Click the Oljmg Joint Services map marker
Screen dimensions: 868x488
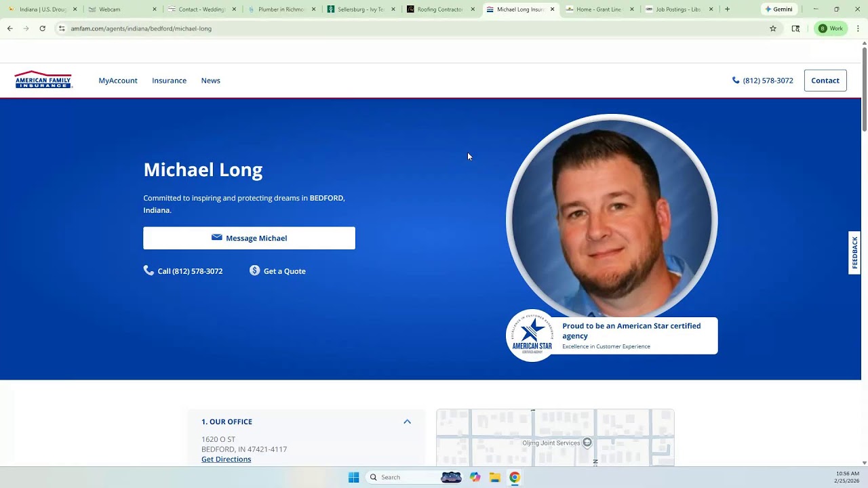(x=587, y=443)
